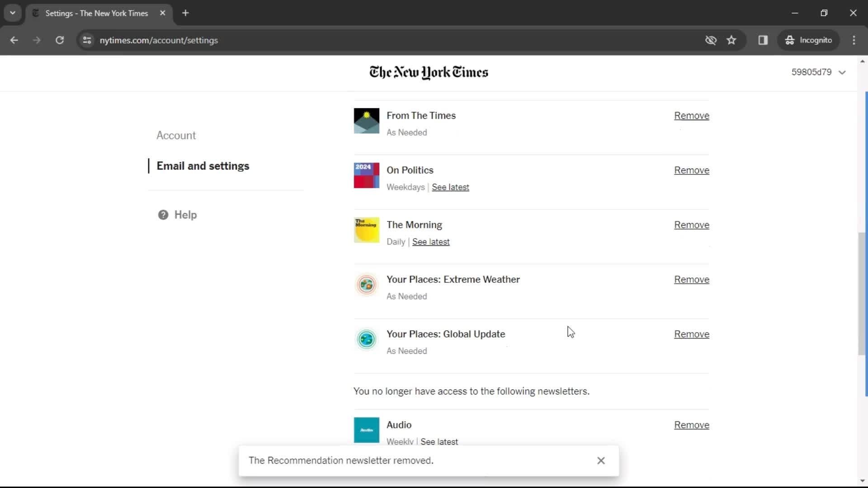868x488 pixels.
Task: Remove the Your Places Global Update newsletter
Action: (x=692, y=333)
